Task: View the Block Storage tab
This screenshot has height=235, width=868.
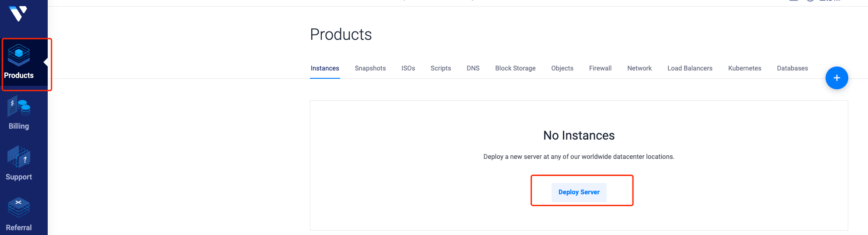Action: coord(515,68)
